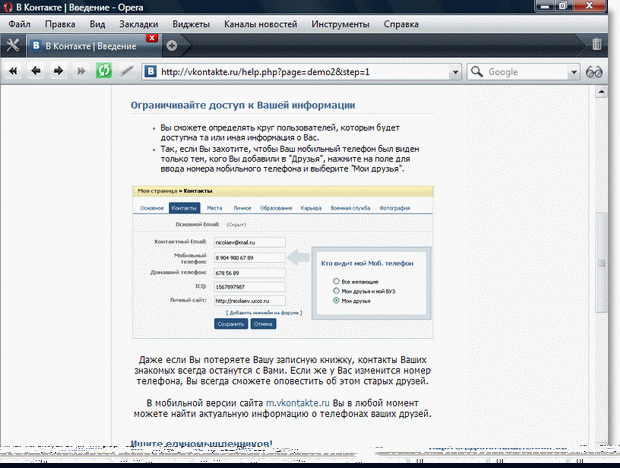620x468 pixels.
Task: Open the Правка menu
Action: coord(60,25)
